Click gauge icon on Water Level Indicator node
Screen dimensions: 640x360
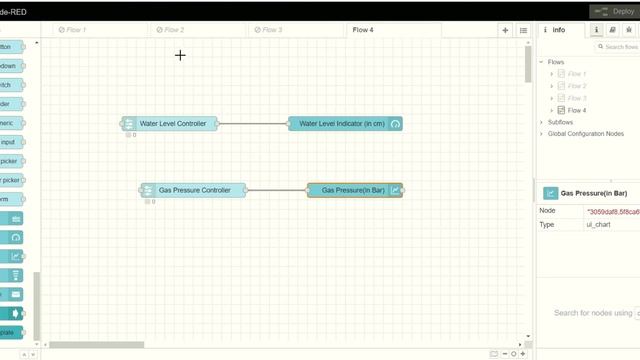[x=395, y=124]
